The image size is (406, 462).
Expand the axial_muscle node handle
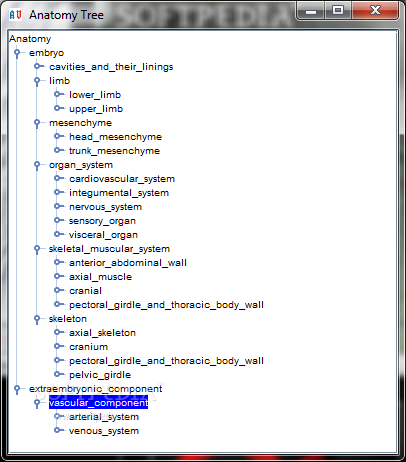click(x=59, y=277)
